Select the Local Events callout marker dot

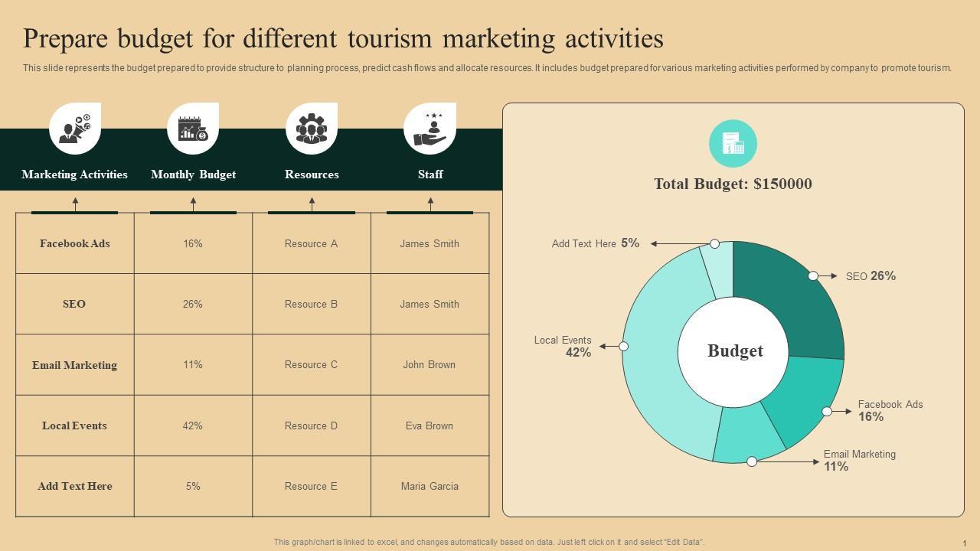[x=623, y=347]
